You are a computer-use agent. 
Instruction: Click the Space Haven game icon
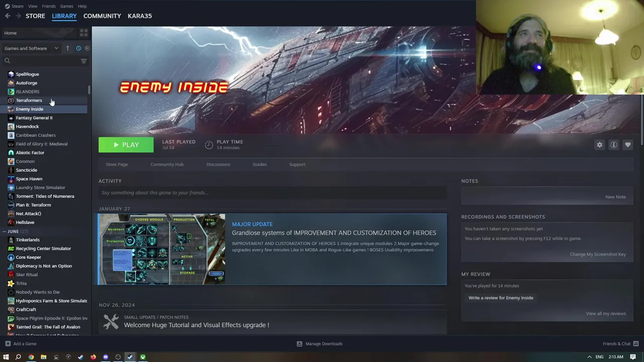(x=11, y=178)
